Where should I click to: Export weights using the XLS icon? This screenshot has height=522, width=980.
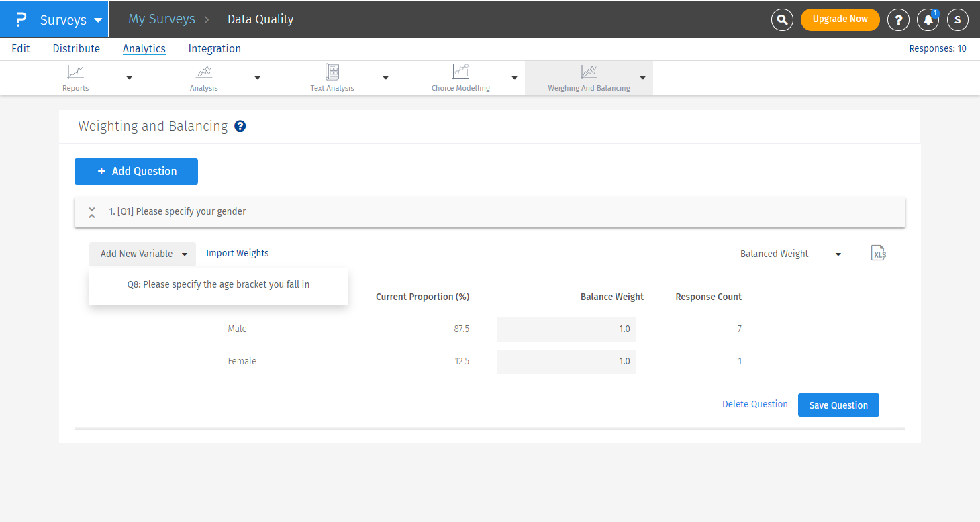(x=878, y=253)
